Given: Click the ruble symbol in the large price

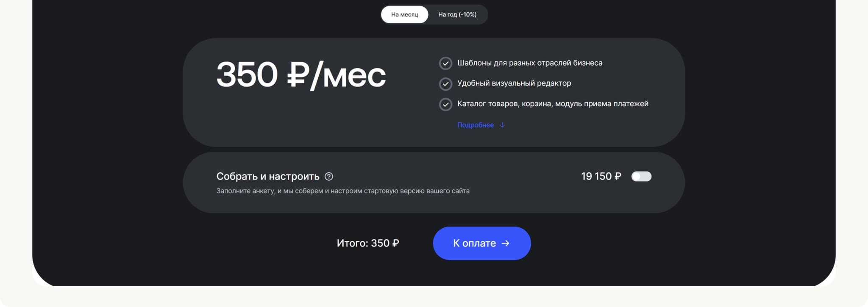Looking at the screenshot, I should click(298, 75).
